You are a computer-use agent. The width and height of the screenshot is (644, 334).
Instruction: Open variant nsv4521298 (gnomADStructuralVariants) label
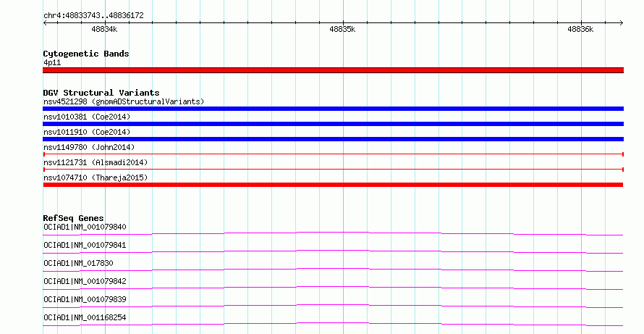[x=124, y=101]
